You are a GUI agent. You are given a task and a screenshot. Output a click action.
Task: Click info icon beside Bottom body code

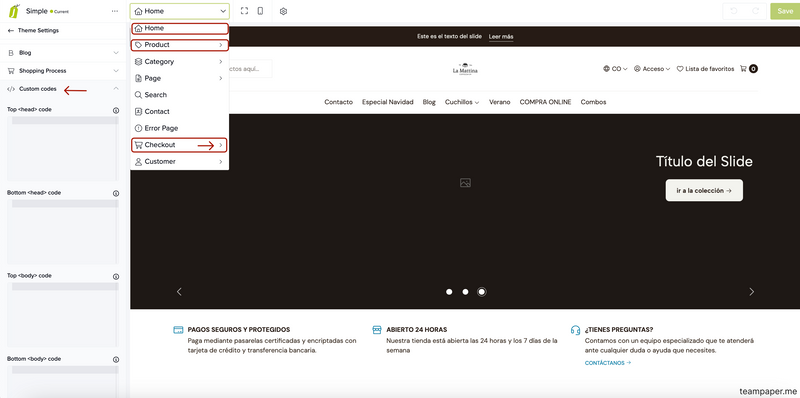116,359
